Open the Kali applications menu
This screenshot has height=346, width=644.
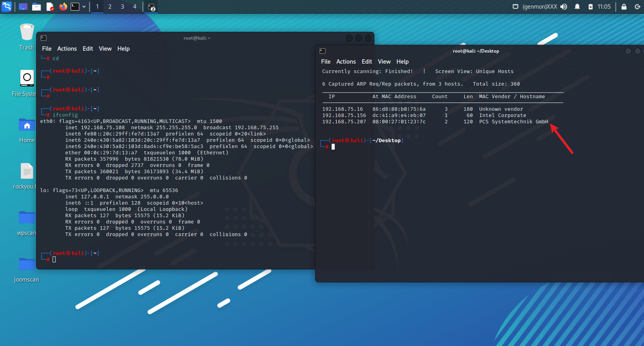pyautogui.click(x=7, y=7)
